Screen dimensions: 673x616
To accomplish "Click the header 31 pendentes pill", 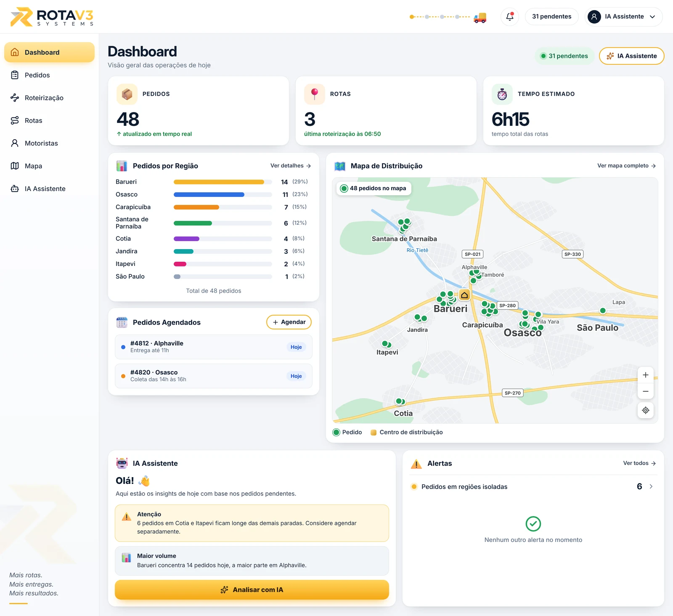I will tap(551, 17).
